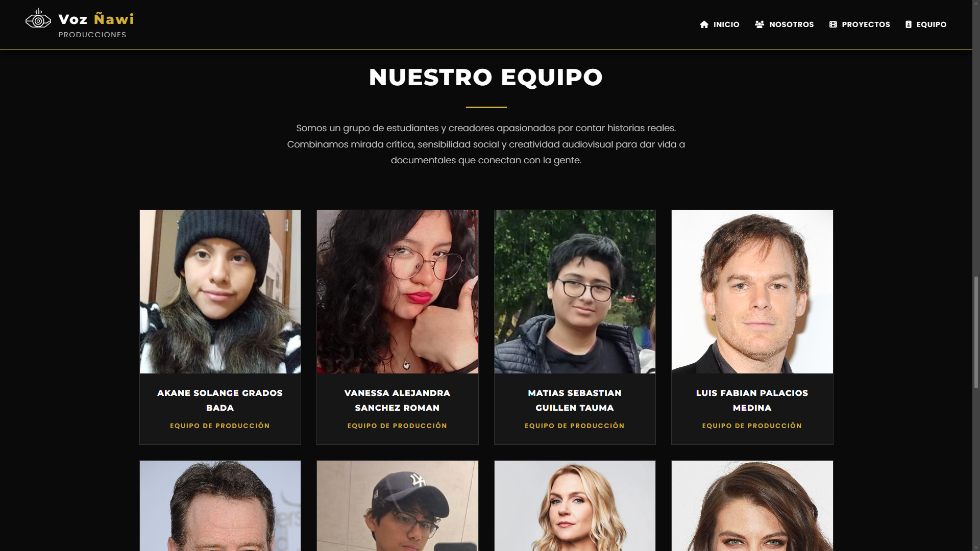980x551 pixels.
Task: Click the people icon beside NOSOTROS
Action: click(759, 24)
